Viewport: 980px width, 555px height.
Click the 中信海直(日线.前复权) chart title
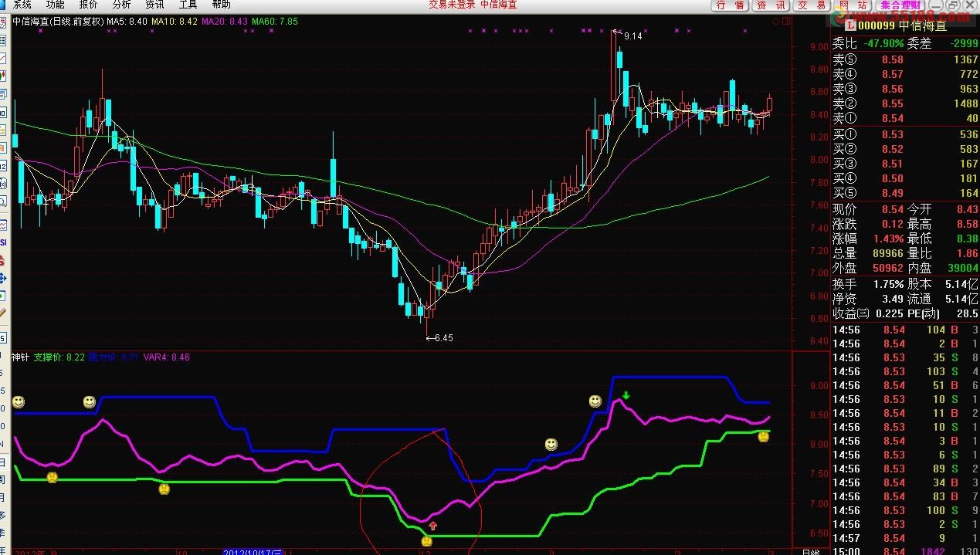click(x=58, y=22)
